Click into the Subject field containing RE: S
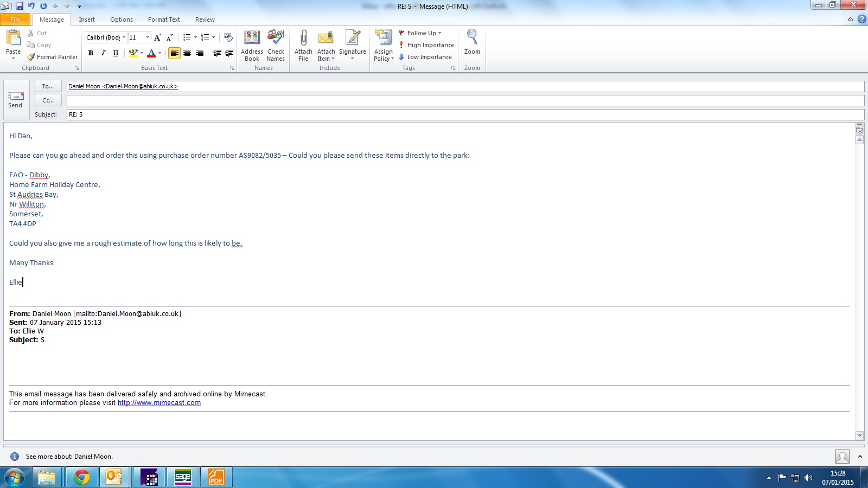Image resolution: width=868 pixels, height=488 pixels. coord(465,114)
